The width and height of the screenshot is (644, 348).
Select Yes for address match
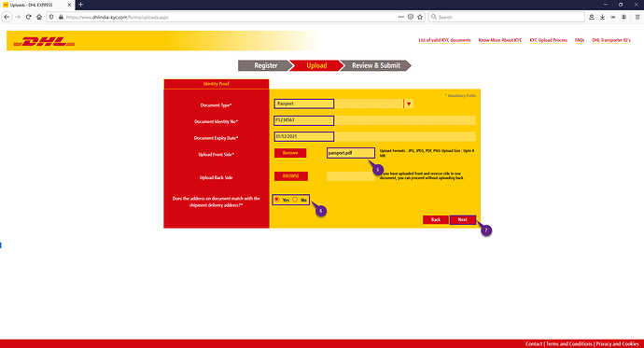[x=277, y=200]
